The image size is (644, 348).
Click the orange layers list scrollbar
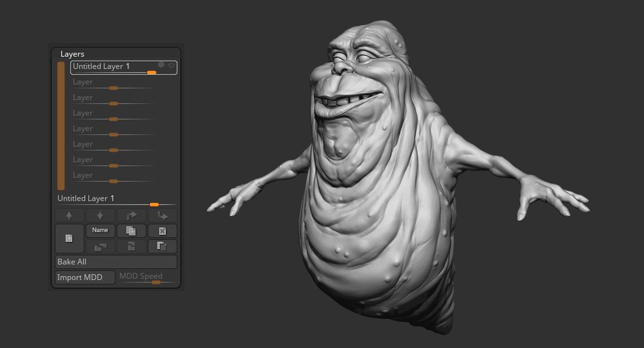61,126
